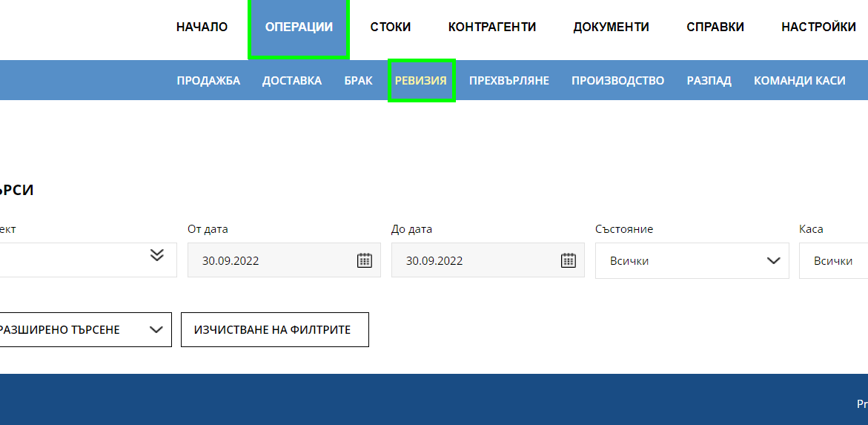Switch to БРАК submenu
Image resolution: width=868 pixels, height=425 pixels.
click(x=358, y=81)
